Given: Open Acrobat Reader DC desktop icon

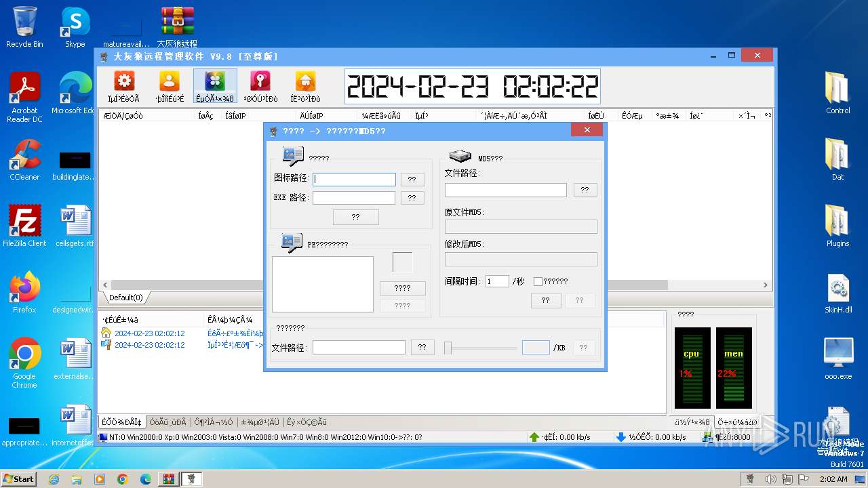Looking at the screenshot, I should coord(24,97).
